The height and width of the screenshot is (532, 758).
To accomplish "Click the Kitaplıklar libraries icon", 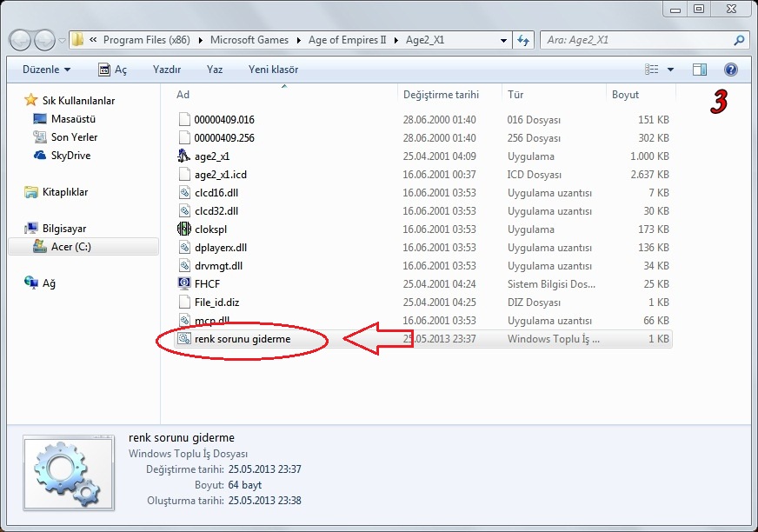I will pyautogui.click(x=31, y=192).
